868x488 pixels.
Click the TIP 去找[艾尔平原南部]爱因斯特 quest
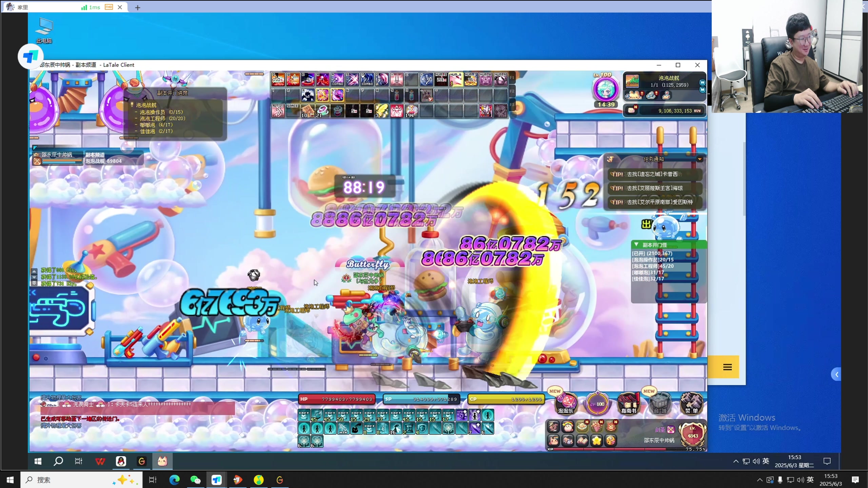coord(654,202)
